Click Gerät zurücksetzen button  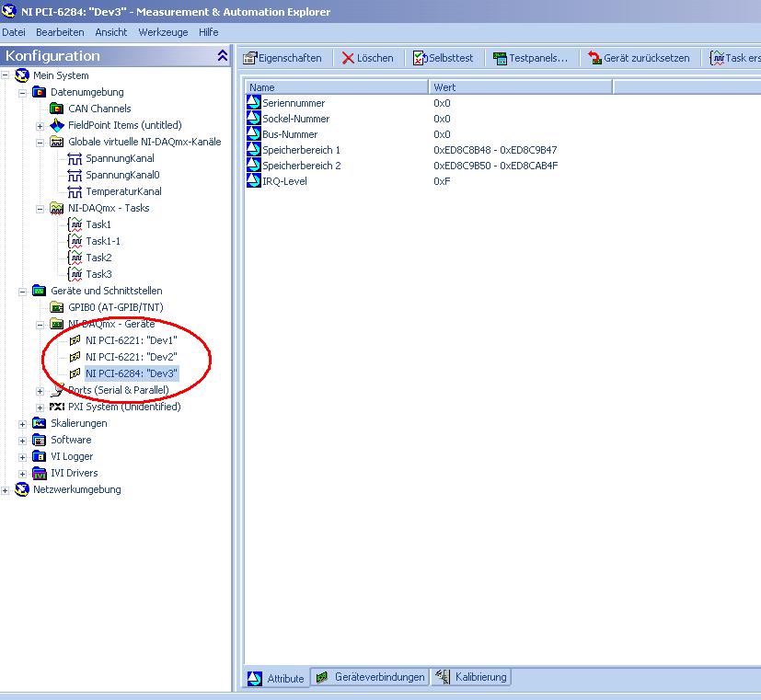639,58
